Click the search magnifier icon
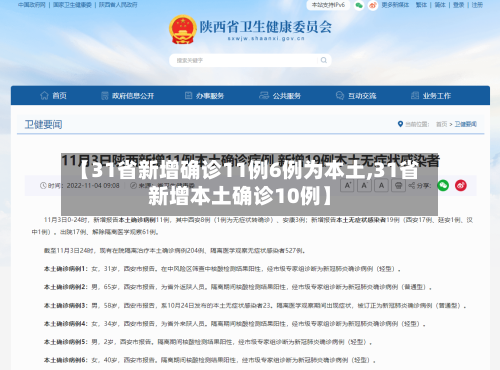500x370 pixels. [x=324, y=60]
